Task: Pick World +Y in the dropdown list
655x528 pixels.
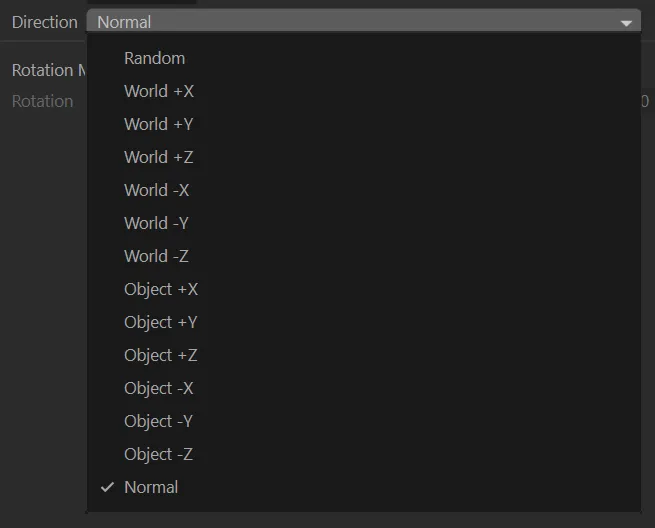Action: pyautogui.click(x=159, y=124)
